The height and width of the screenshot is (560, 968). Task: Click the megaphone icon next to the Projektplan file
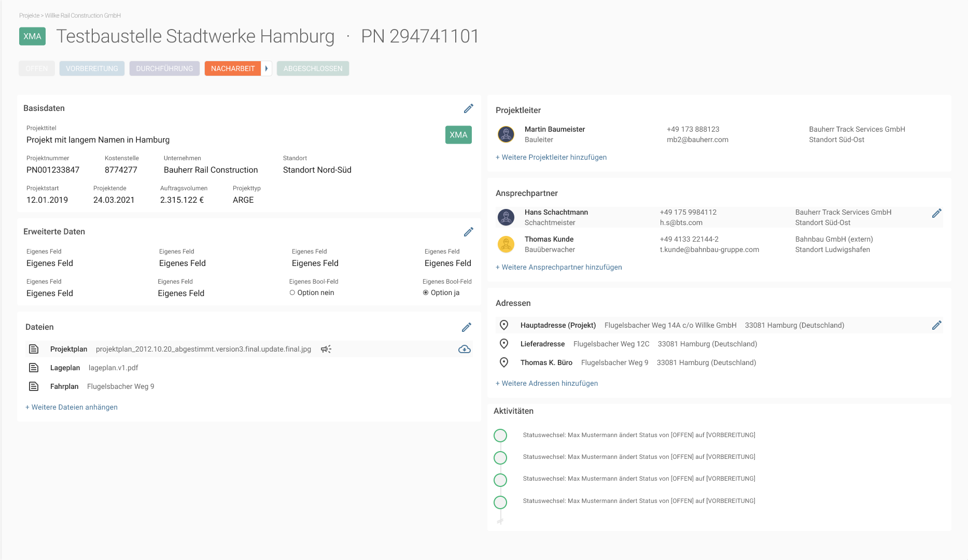pos(326,349)
